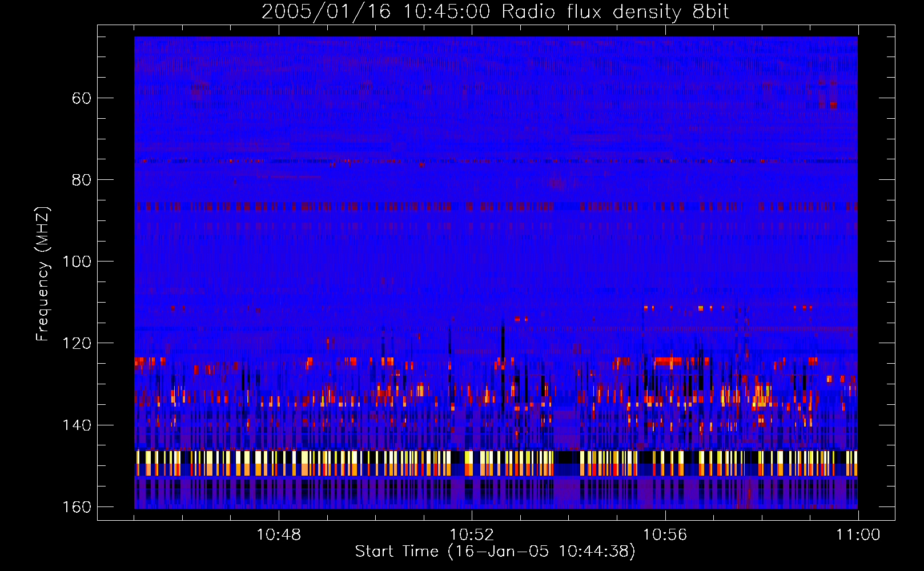The image size is (924, 571).
Task: Click the 140 frequency tick label
Action: (x=77, y=425)
